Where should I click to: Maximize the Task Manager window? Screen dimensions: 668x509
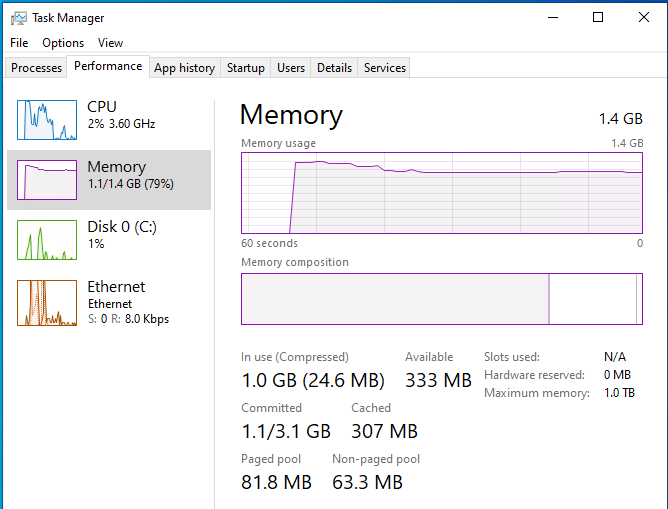(x=598, y=17)
